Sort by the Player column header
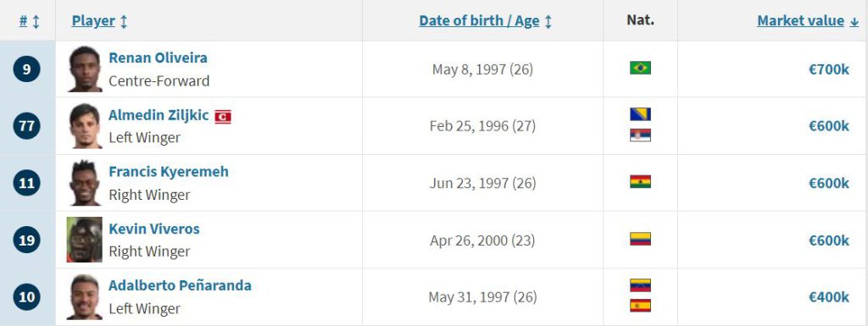The width and height of the screenshot is (868, 326). pyautogui.click(x=100, y=21)
